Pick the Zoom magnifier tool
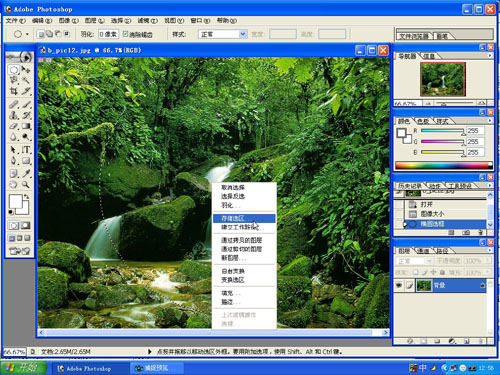The image size is (500, 375). pyautogui.click(x=26, y=184)
